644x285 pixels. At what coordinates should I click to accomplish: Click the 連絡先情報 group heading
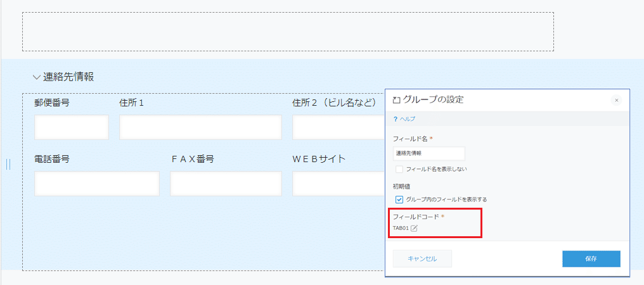tap(68, 77)
